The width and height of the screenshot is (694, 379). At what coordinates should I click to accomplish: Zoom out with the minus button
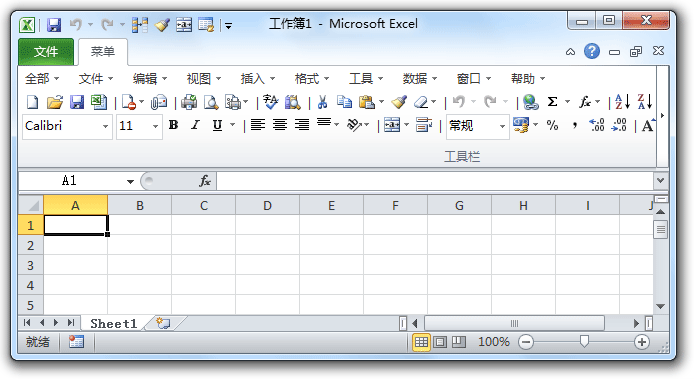526,342
